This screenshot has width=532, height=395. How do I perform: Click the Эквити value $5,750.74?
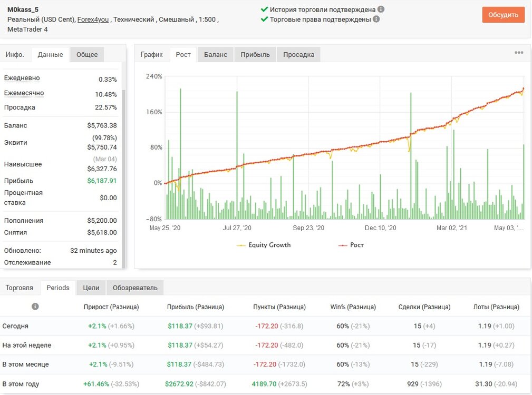(102, 147)
